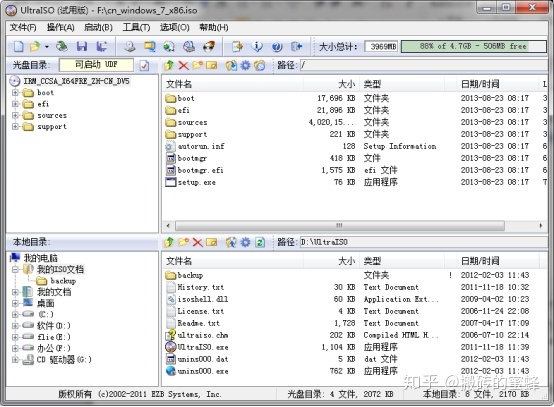The image size is (554, 407).
Task: Open the 文件(F) menu
Action: click(x=23, y=28)
